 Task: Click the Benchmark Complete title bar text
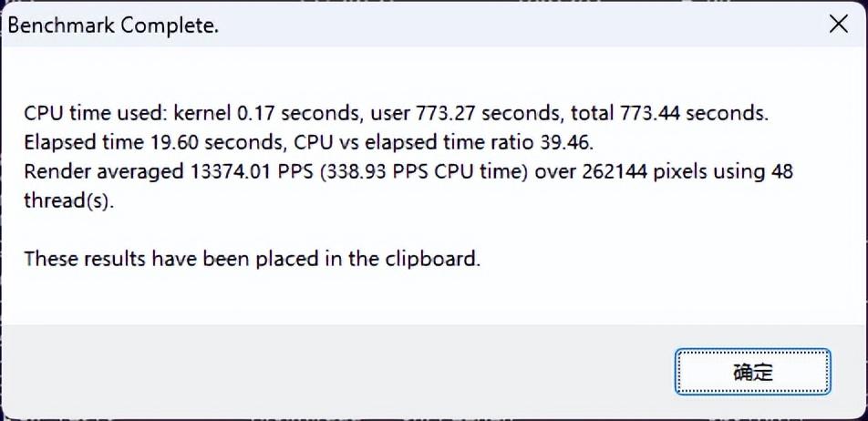113,26
